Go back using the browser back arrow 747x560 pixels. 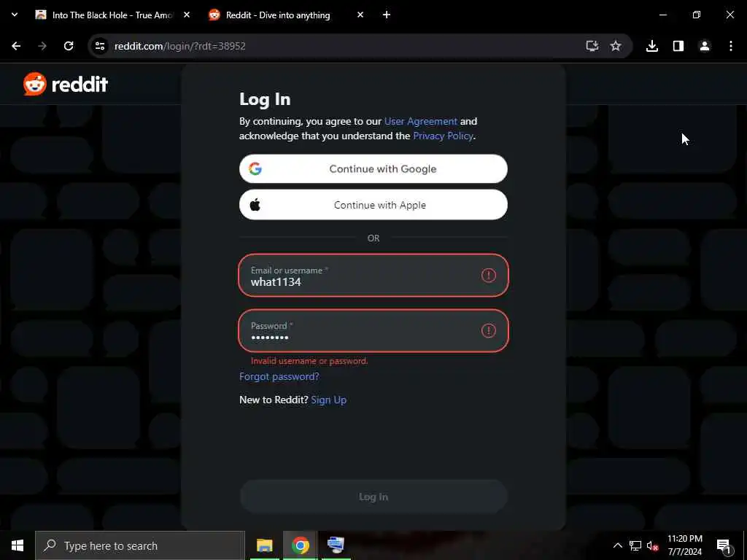[x=16, y=46]
